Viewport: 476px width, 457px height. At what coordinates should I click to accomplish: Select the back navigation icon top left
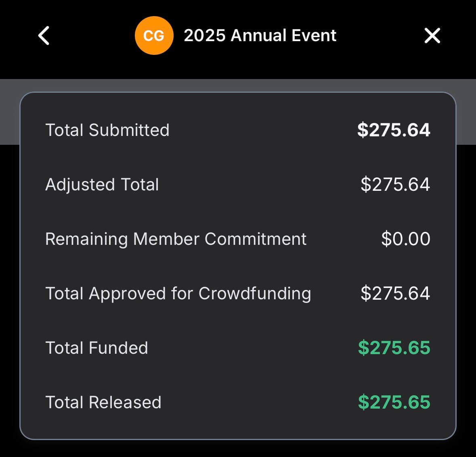point(43,35)
